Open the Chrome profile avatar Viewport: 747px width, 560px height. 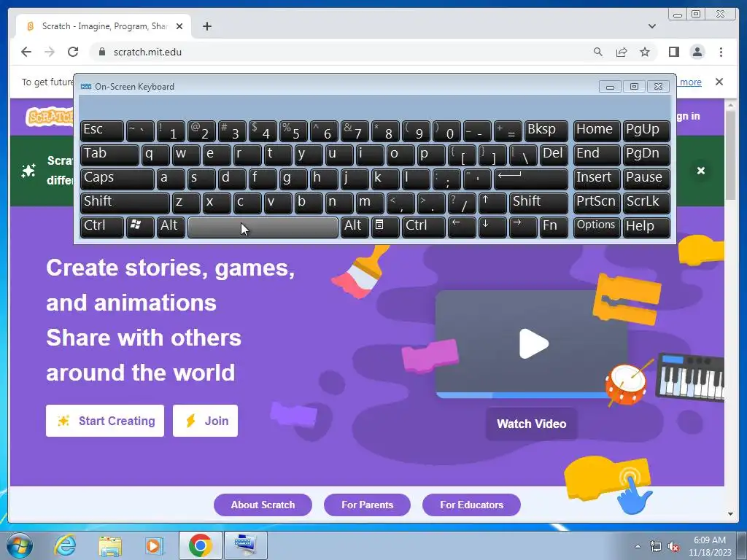click(697, 52)
